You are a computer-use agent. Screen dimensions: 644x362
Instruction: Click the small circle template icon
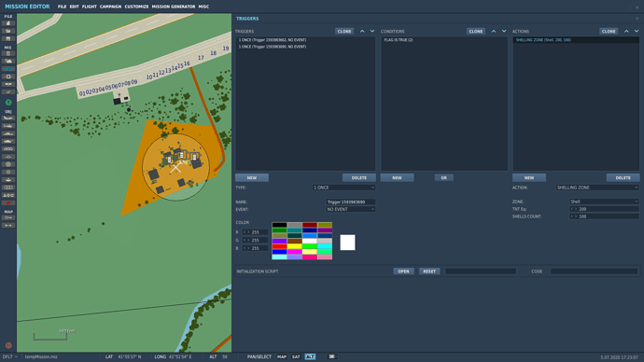pos(8,172)
